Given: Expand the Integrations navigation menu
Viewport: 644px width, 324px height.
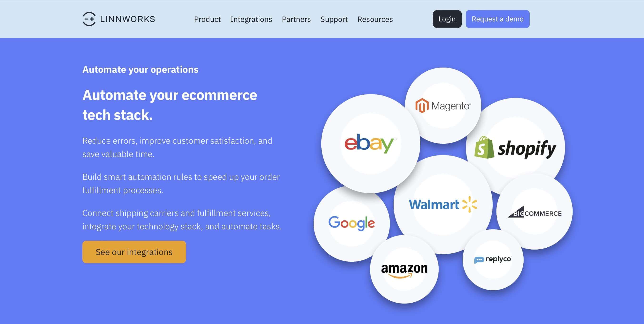Looking at the screenshot, I should point(251,19).
